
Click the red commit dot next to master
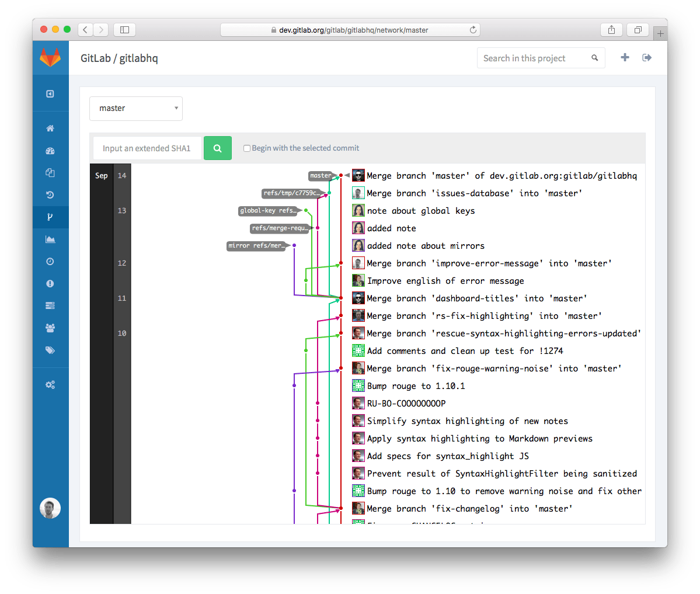pos(341,176)
